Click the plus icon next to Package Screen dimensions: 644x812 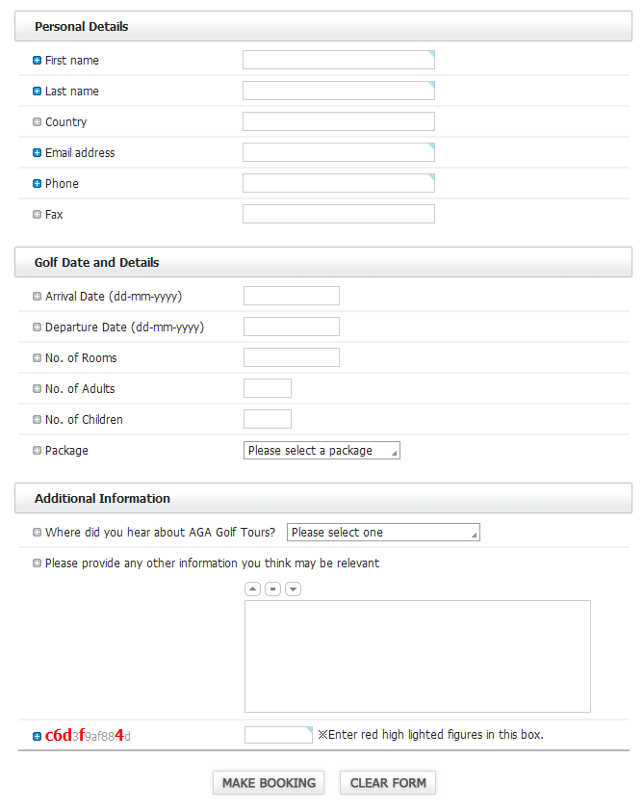[38, 451]
